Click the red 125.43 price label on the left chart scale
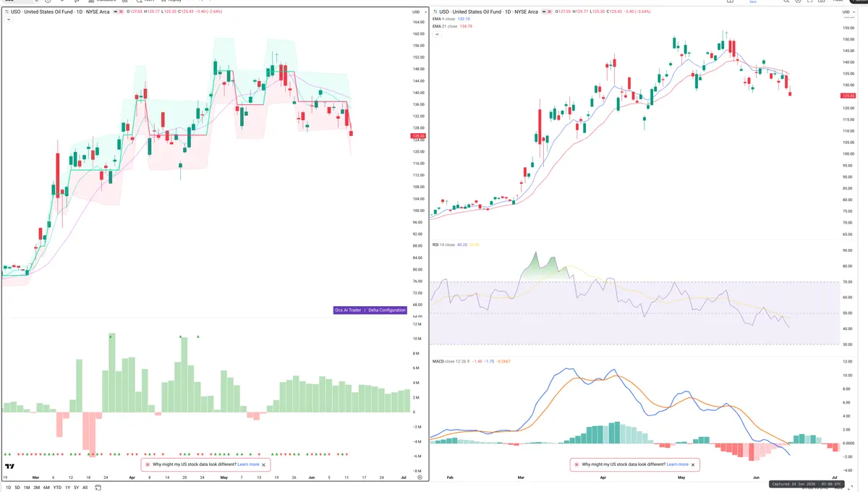 coord(418,136)
